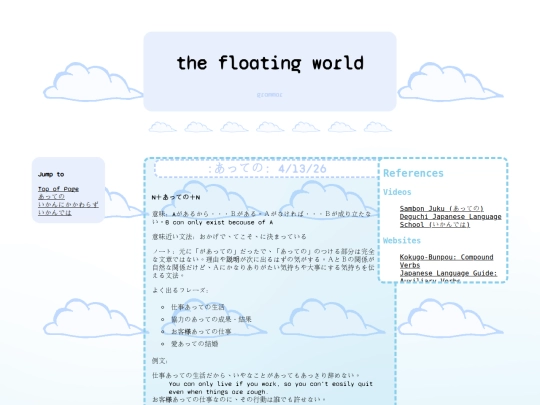
Task: Jump to the いかんでは section
Action: (x=55, y=212)
